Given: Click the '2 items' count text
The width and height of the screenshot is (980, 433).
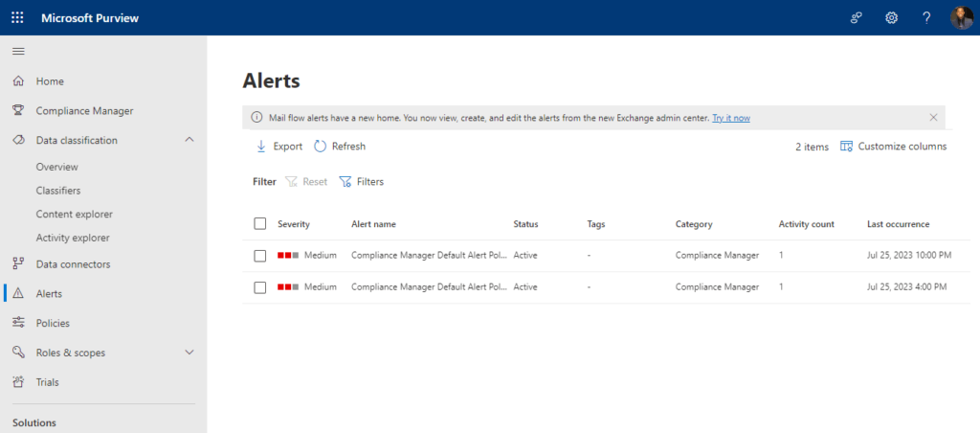Looking at the screenshot, I should 812,147.
